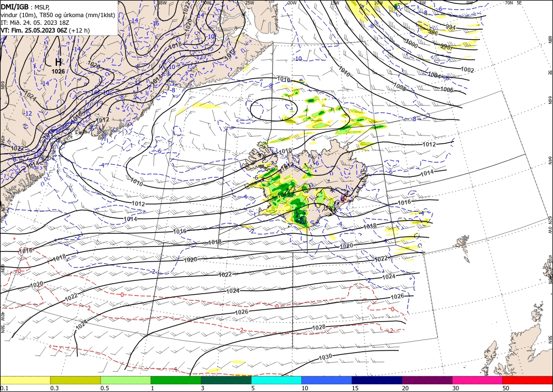Select the green 1–3 mm legend swatch
Viewport: 553px width, 392px height.
point(176,380)
